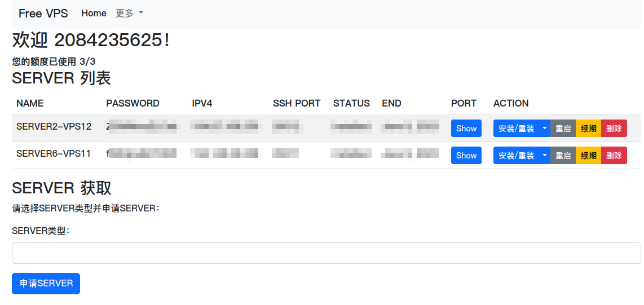Go to the Home nav item
The image size is (644, 305).
pyautogui.click(x=94, y=14)
